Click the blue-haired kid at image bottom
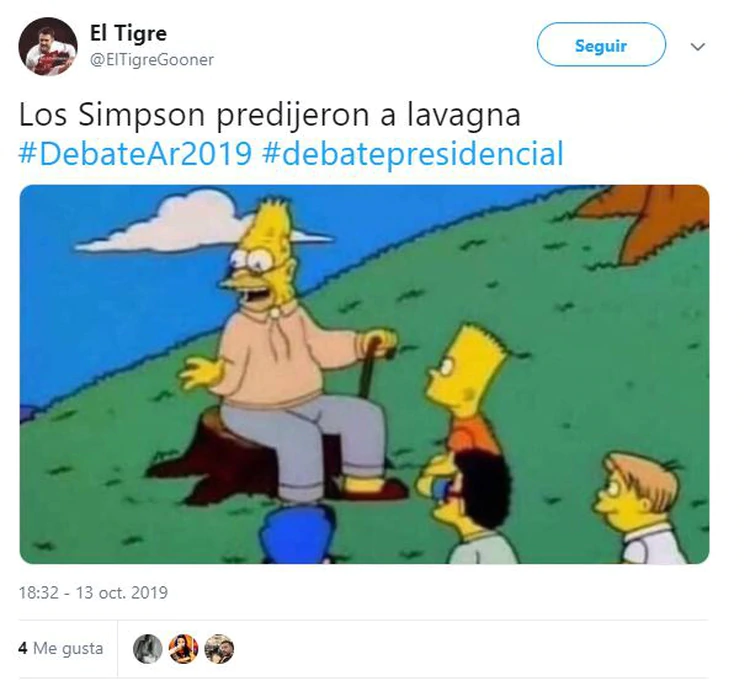The image size is (750, 686). (x=298, y=533)
